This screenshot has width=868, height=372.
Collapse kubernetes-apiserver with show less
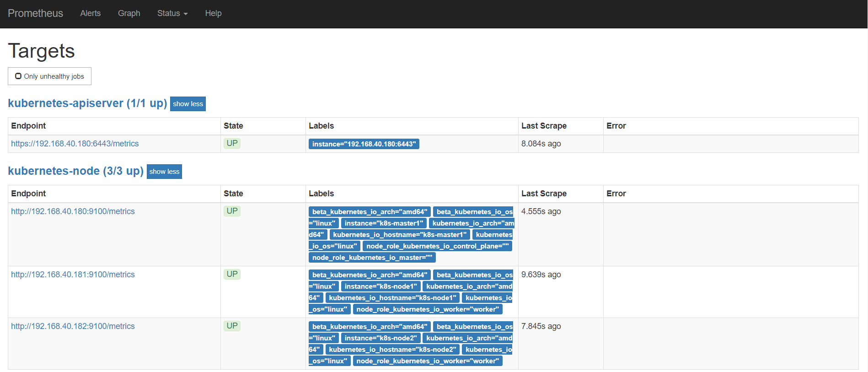tap(188, 104)
